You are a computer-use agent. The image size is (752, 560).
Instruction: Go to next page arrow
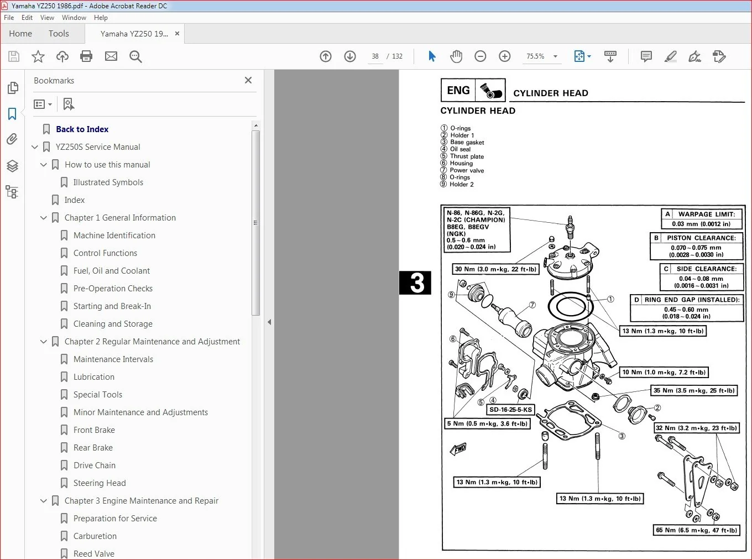[350, 56]
